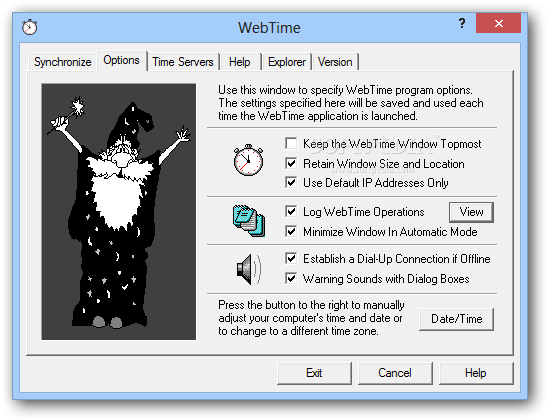
Task: Open the Date/Time settings button
Action: (x=456, y=319)
